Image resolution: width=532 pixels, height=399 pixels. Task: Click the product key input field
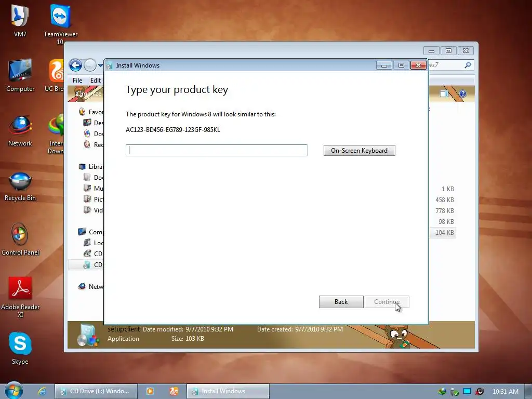click(x=217, y=150)
